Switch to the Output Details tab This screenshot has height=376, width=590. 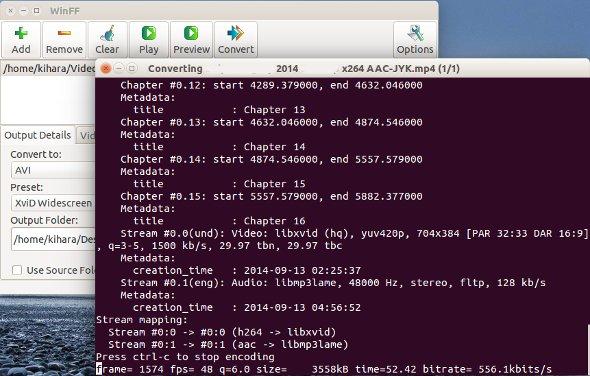tap(38, 135)
